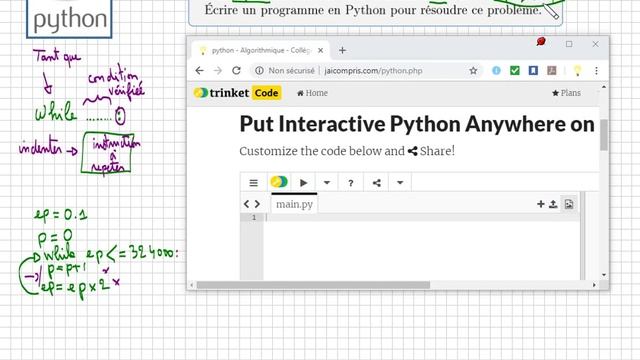
Task: Click the yellow lightbulb extension icon
Action: 577,71
